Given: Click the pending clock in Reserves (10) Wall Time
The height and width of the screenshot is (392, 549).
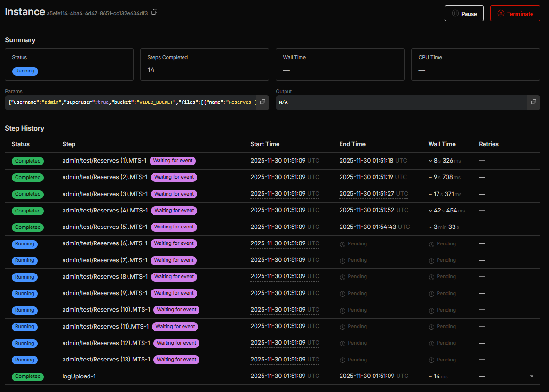Looking at the screenshot, I should click(x=431, y=310).
